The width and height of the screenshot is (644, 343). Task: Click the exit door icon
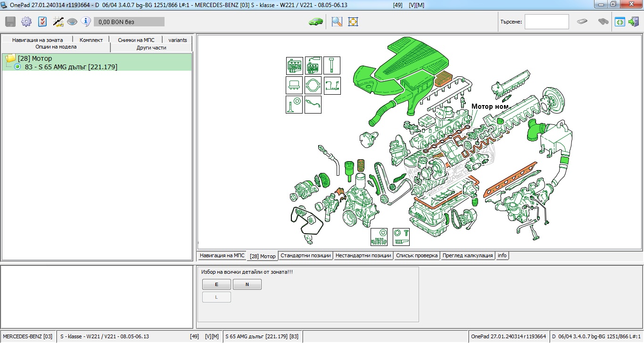click(633, 22)
